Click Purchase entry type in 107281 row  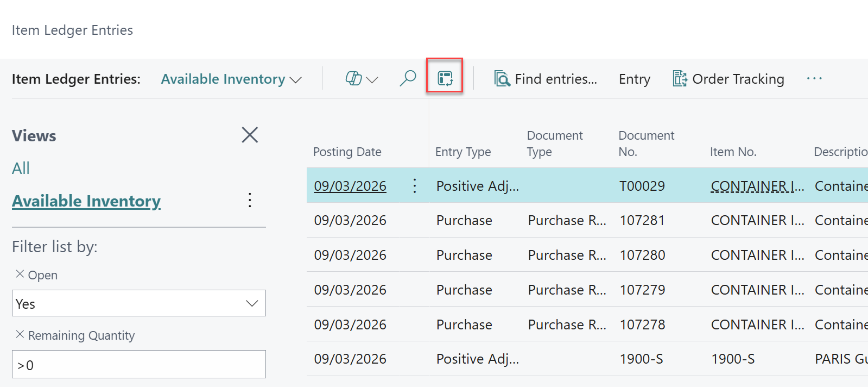[x=464, y=220]
